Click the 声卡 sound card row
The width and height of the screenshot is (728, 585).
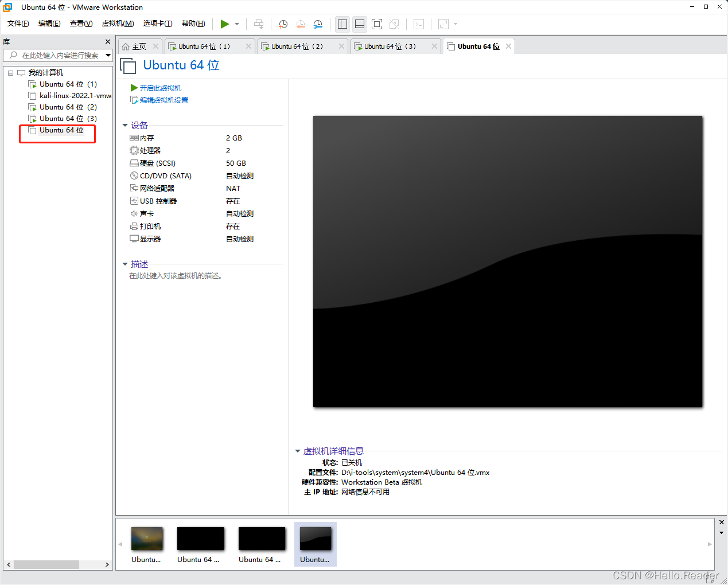click(x=192, y=214)
